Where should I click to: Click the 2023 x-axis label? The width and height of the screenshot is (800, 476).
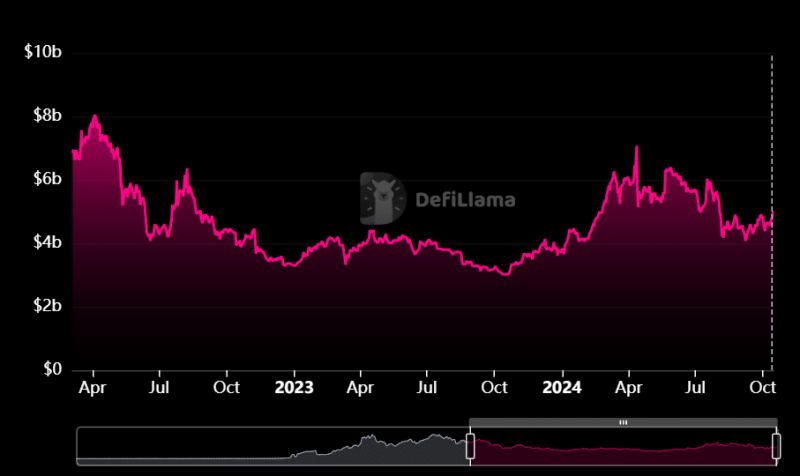(294, 388)
